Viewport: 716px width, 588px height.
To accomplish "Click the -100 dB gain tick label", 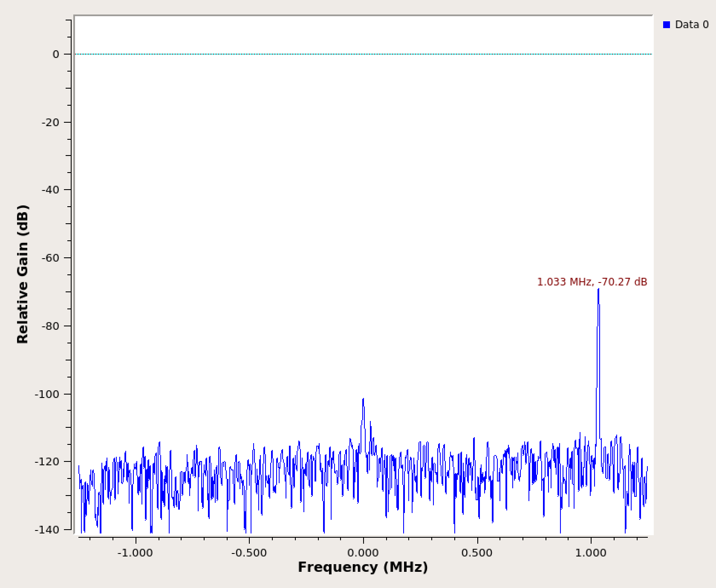I will 47,394.
